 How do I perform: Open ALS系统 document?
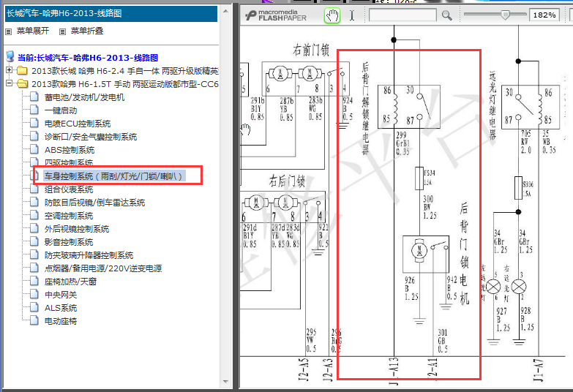61,308
